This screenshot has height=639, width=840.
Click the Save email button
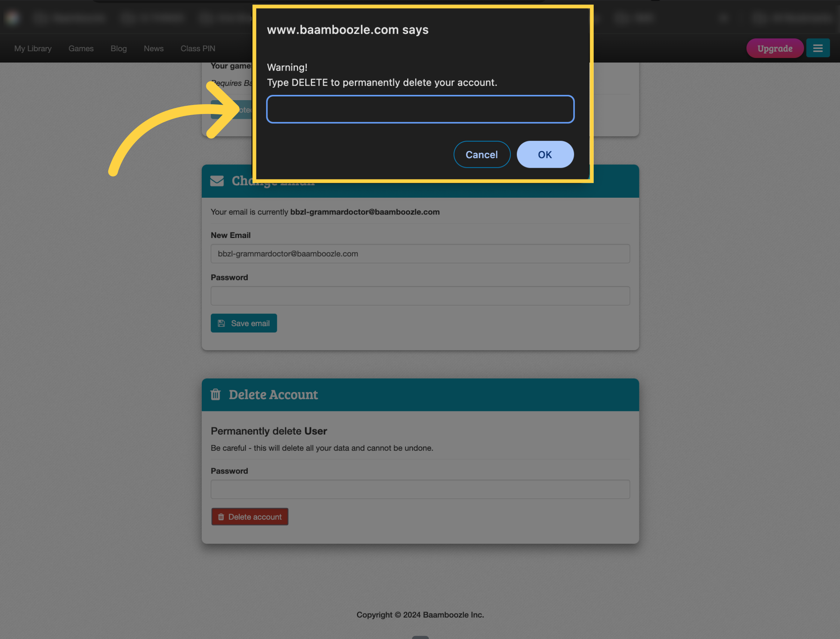point(244,323)
